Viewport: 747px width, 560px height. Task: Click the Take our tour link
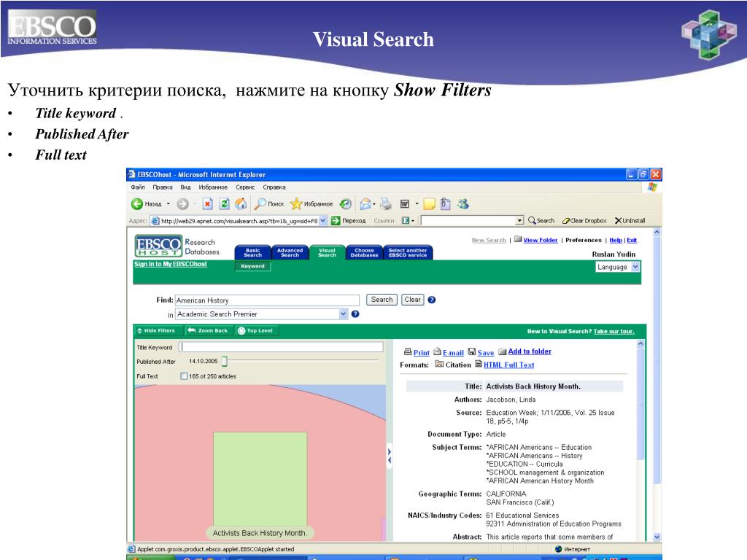[614, 332]
